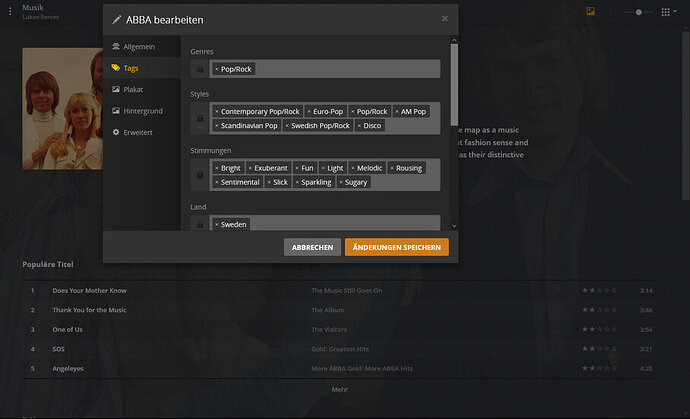Open album The Music Still Goes On
Screen dimensions: 690x419
347,290
